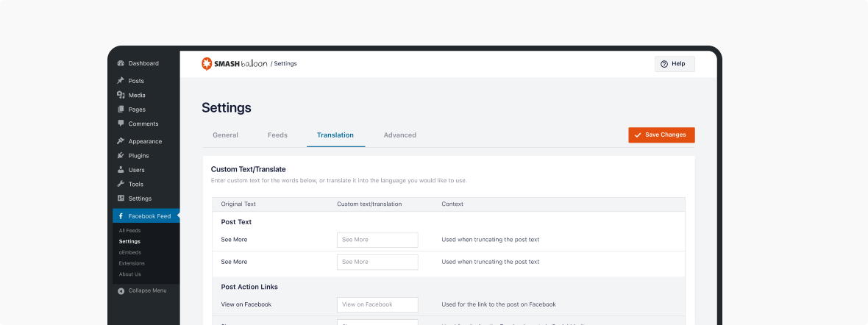868x325 pixels.
Task: Open the Comments menu
Action: [x=144, y=124]
